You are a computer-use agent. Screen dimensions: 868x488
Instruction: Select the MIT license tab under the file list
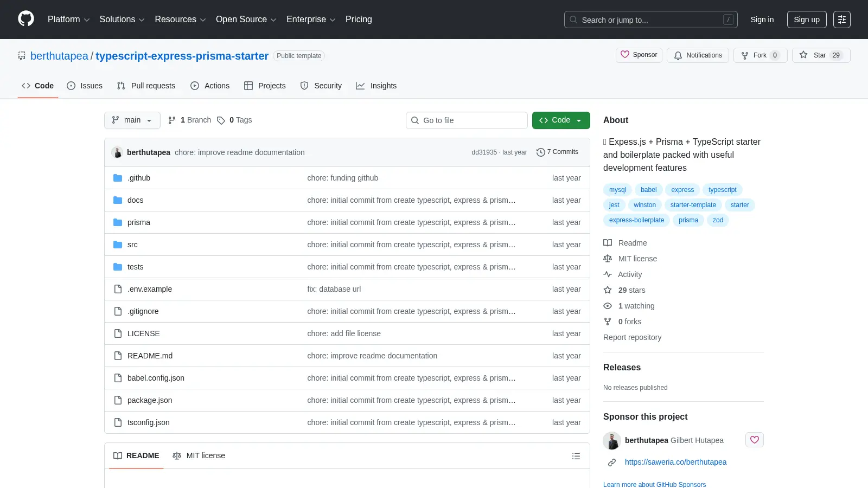click(x=199, y=456)
